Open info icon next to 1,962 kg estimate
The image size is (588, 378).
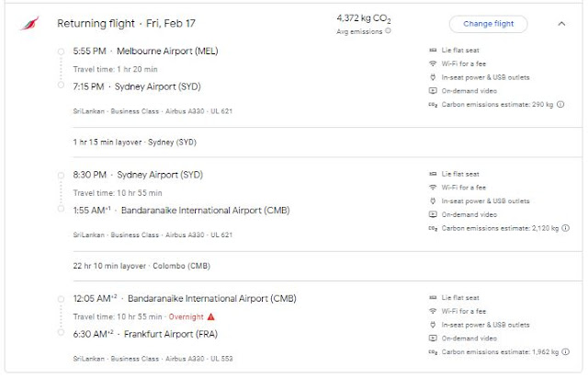(x=571, y=354)
